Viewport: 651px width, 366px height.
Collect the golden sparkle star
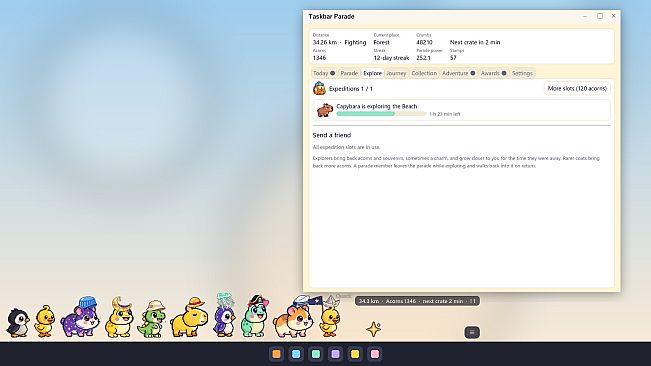pos(374,329)
